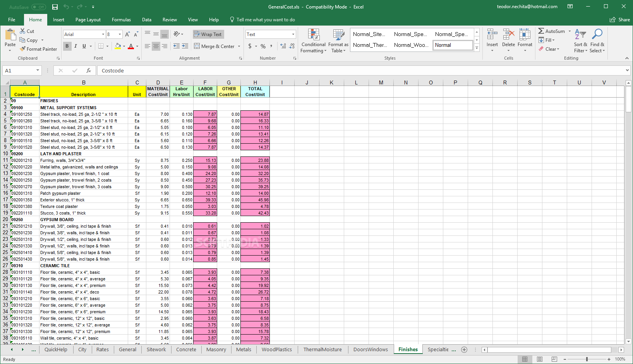Toggle the AutoSave switch
Image resolution: width=633 pixels, height=364 pixels.
click(x=39, y=7)
